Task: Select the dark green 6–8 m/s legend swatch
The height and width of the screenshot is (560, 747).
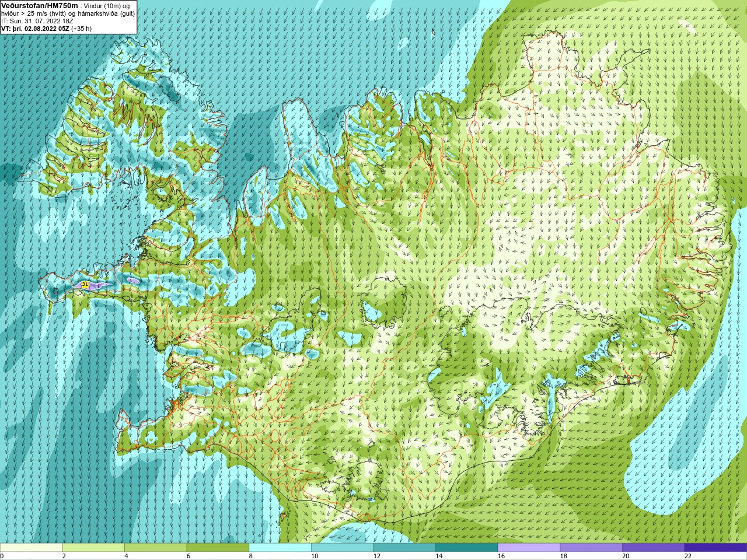Action: click(x=218, y=548)
